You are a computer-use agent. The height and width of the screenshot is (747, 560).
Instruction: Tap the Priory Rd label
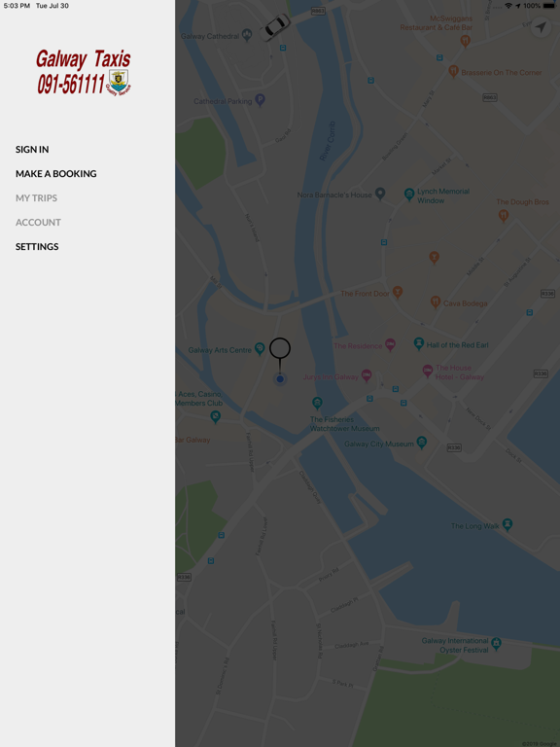click(x=329, y=575)
